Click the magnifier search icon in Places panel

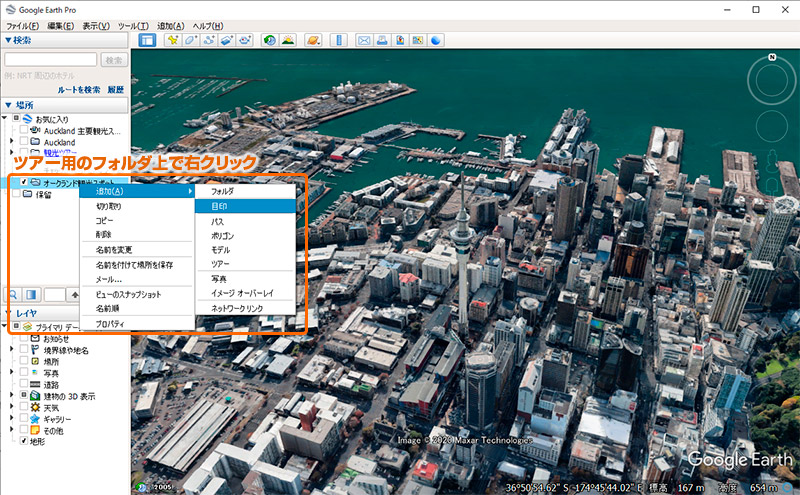point(13,294)
